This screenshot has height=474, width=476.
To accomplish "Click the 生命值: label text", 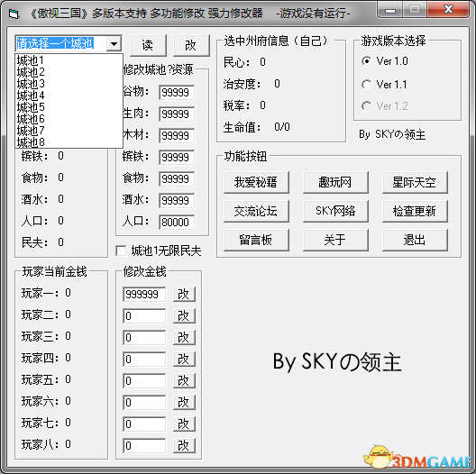I will (242, 127).
